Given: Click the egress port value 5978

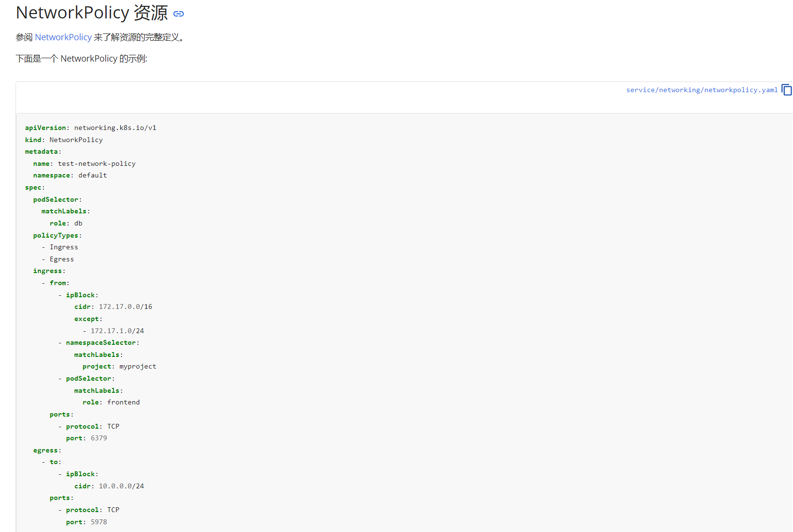Looking at the screenshot, I should coord(99,522).
